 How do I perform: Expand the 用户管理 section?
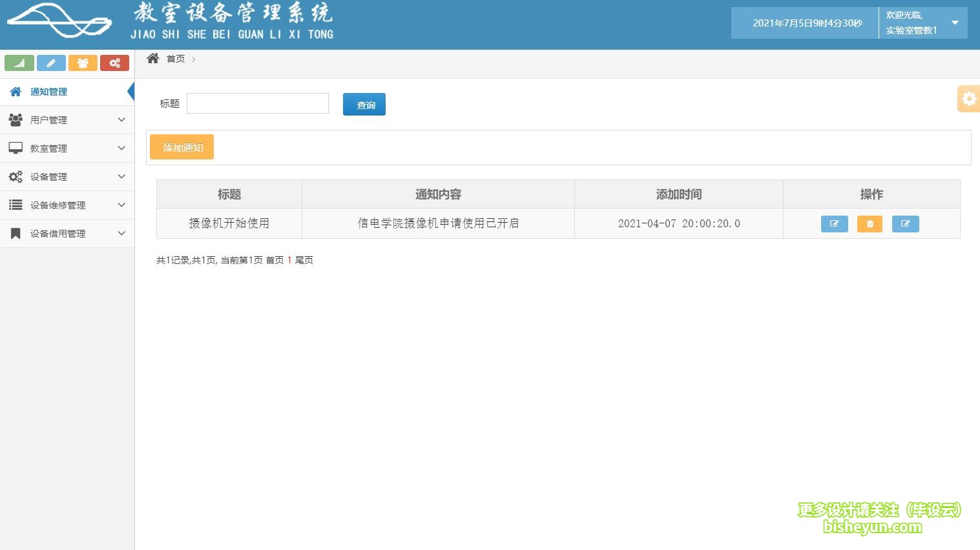(48, 119)
